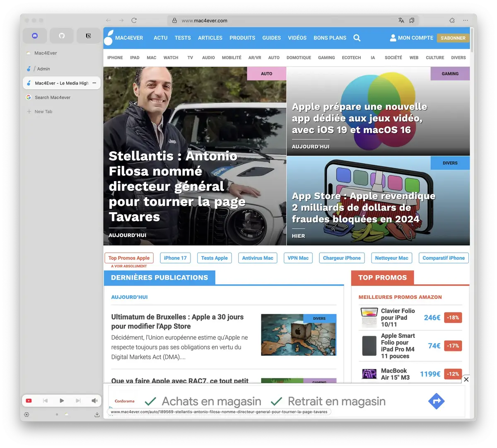Image resolution: width=497 pixels, height=448 pixels.
Task: Reload the page with refresh icon
Action: click(x=134, y=20)
